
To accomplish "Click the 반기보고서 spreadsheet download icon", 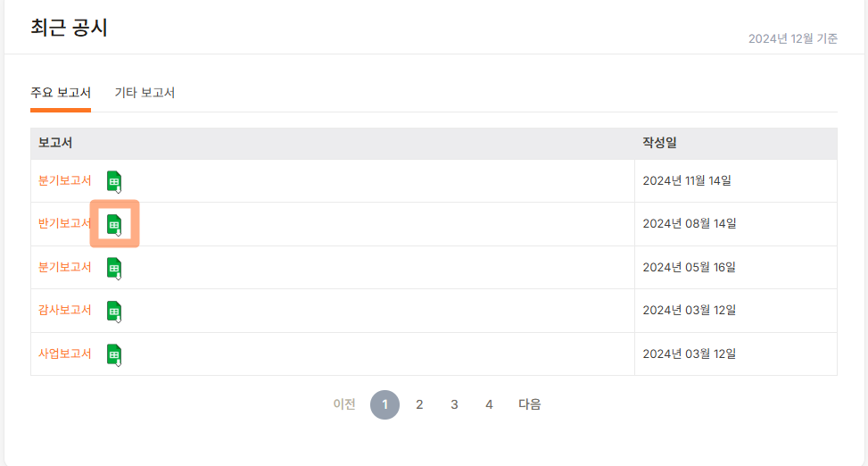I will 114,225.
